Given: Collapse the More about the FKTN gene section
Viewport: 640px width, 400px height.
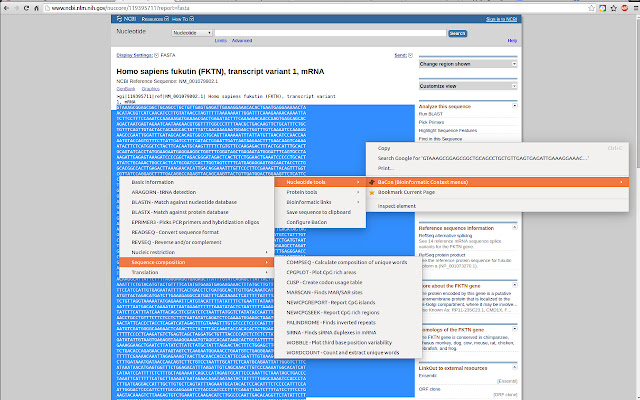Looking at the screenshot, I should [515, 285].
